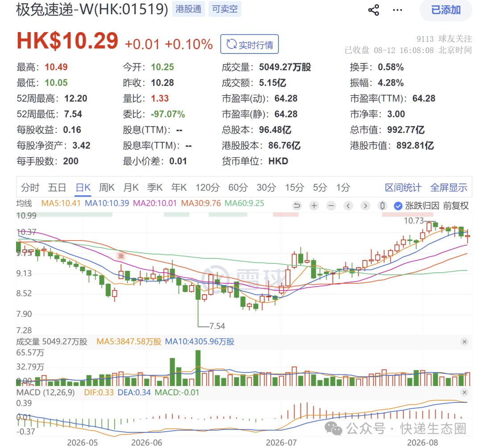The width and height of the screenshot is (482, 448).
Task: Click 全屏显示 to go fullscreen
Action: 449,187
